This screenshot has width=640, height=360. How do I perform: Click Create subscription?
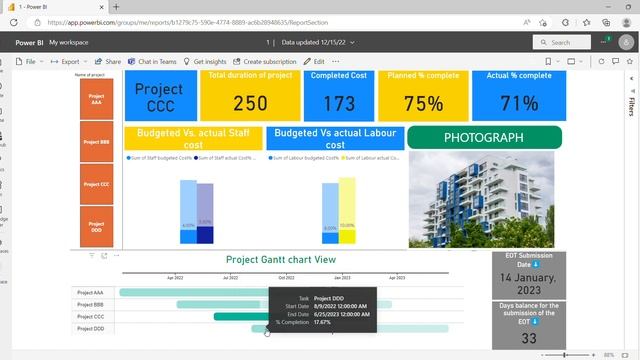[x=264, y=62]
